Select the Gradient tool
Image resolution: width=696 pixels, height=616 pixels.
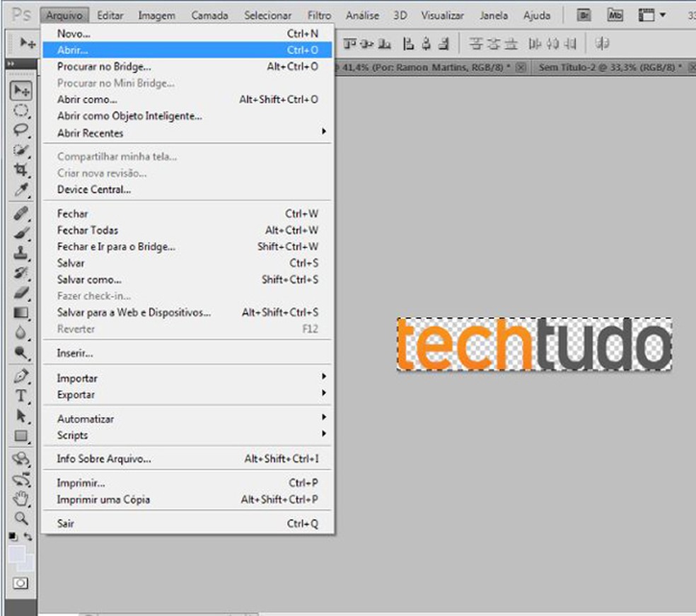pyautogui.click(x=21, y=313)
